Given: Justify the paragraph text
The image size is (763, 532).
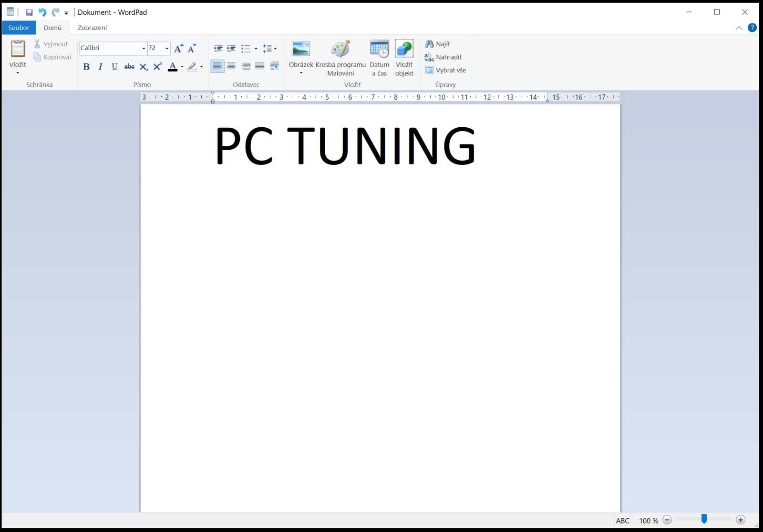Looking at the screenshot, I should coord(259,66).
